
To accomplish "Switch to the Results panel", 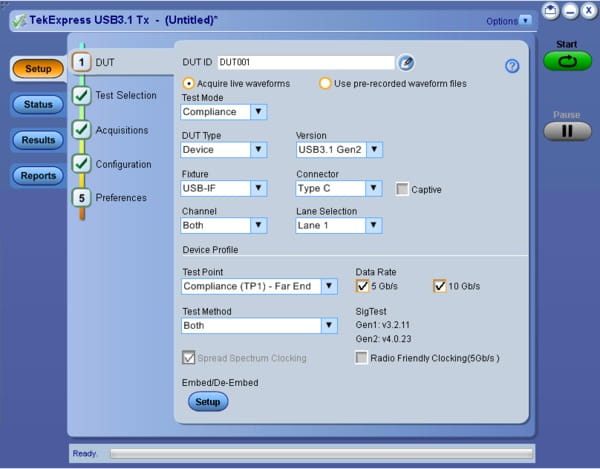I will [x=38, y=140].
